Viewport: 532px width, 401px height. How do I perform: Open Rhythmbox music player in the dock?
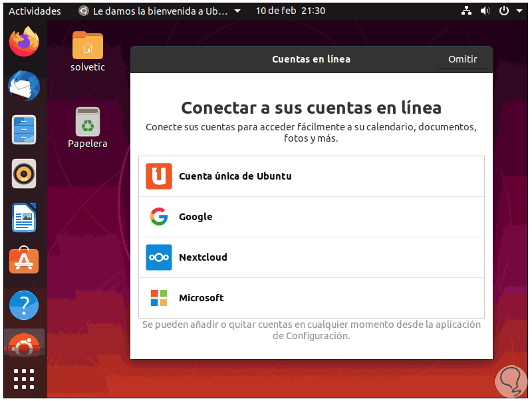[24, 174]
